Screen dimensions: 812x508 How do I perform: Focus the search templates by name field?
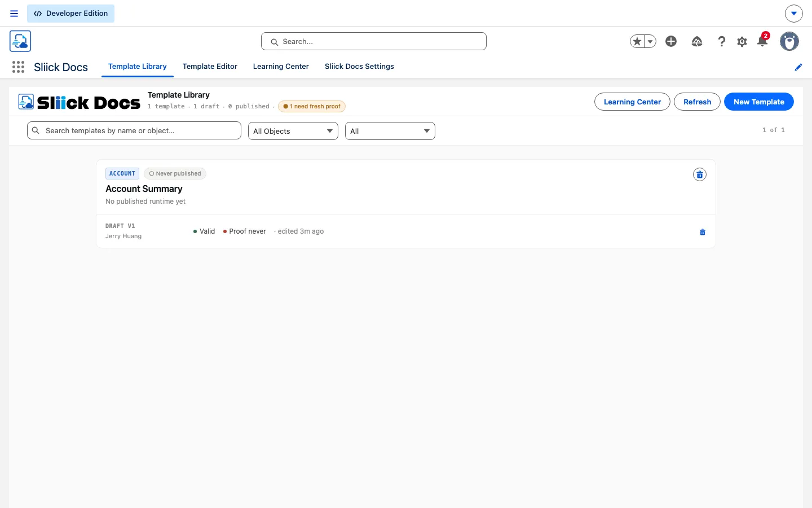tap(134, 130)
